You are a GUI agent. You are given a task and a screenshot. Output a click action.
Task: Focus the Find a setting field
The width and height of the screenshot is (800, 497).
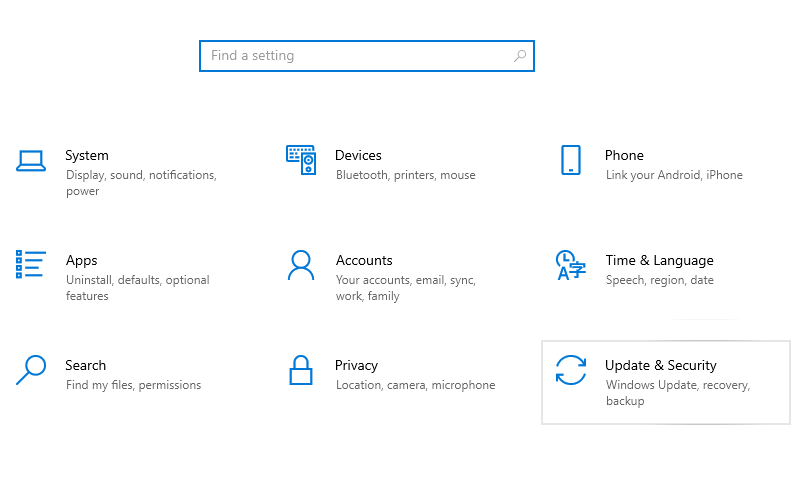tap(367, 56)
